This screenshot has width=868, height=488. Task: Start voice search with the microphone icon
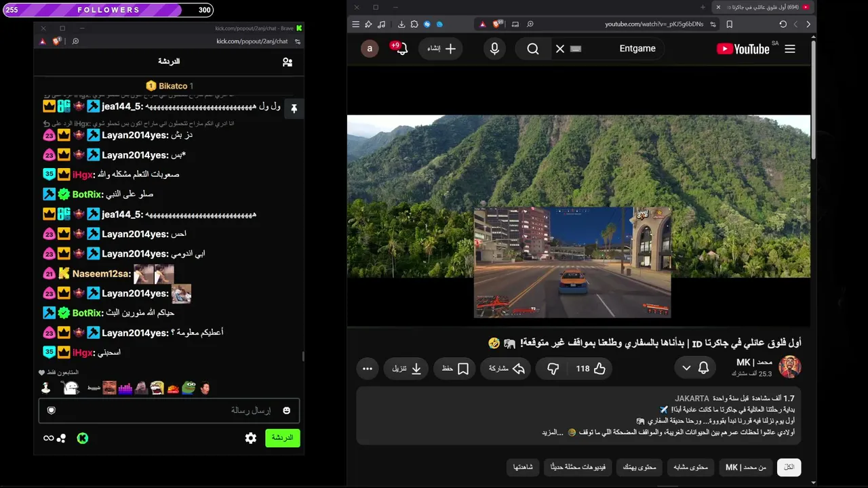tap(494, 49)
